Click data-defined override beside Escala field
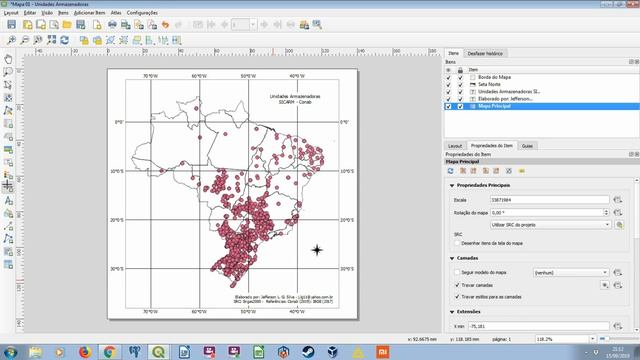The image size is (640, 360). (618, 200)
